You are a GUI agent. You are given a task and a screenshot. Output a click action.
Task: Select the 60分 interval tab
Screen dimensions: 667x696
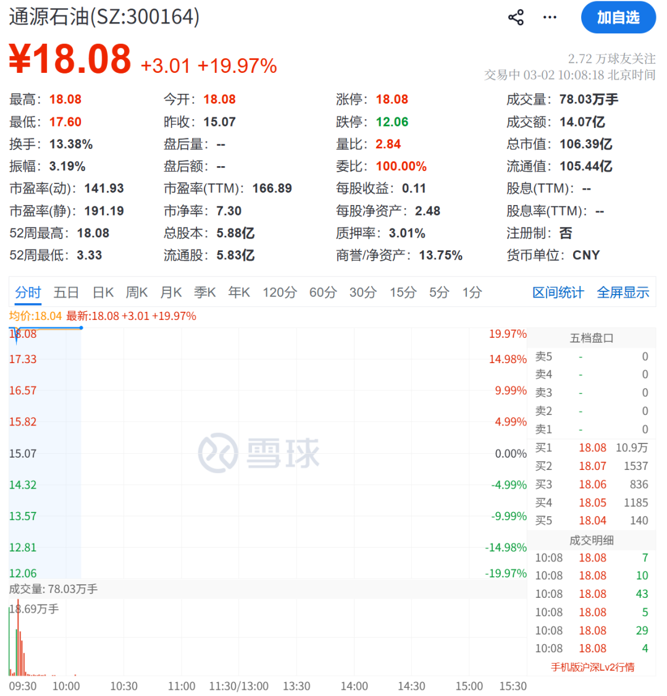pos(323,292)
